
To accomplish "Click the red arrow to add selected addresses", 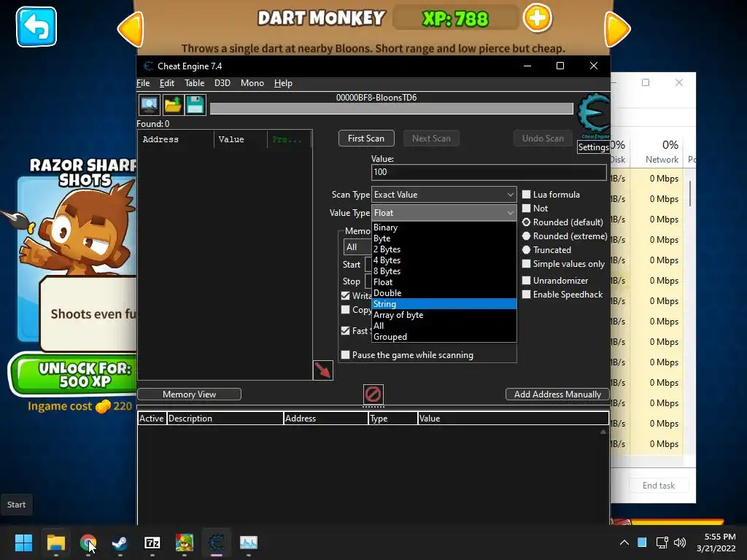I will click(323, 370).
